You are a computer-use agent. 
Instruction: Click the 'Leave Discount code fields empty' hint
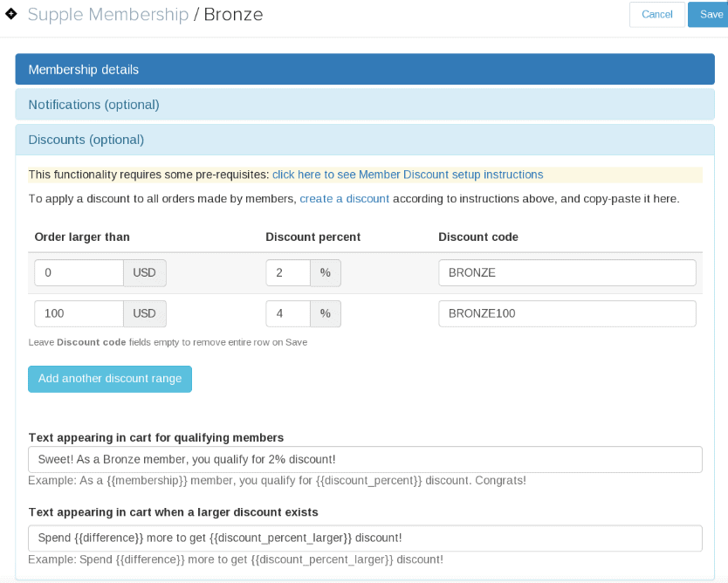[x=168, y=343]
